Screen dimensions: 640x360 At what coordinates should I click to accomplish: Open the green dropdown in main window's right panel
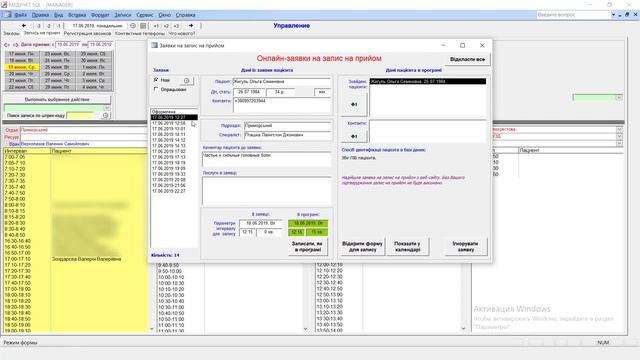tap(619, 97)
